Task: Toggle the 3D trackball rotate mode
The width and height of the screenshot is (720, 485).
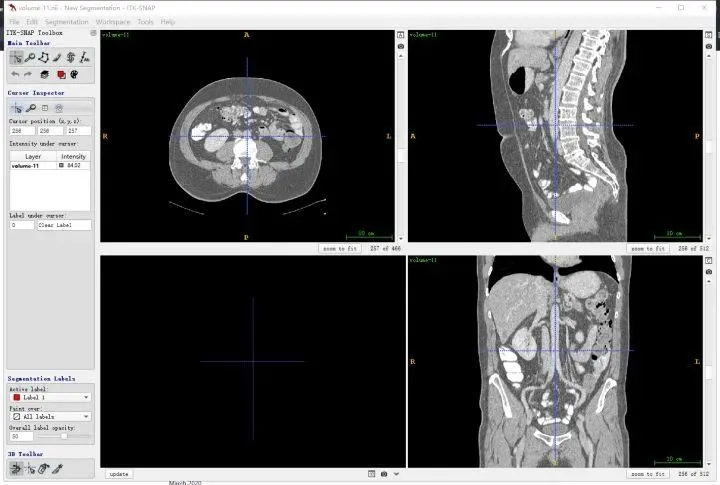Action: point(16,468)
